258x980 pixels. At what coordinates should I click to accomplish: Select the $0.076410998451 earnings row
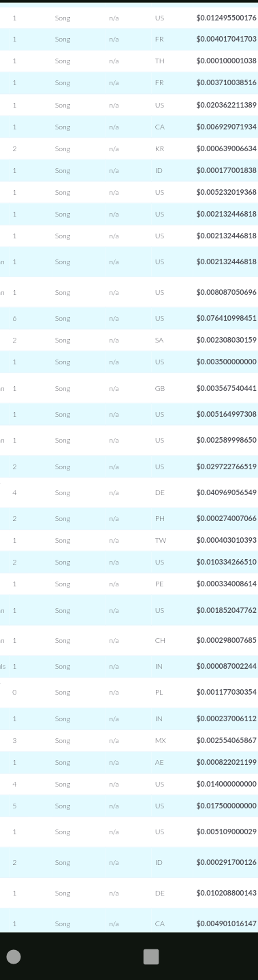(129, 318)
